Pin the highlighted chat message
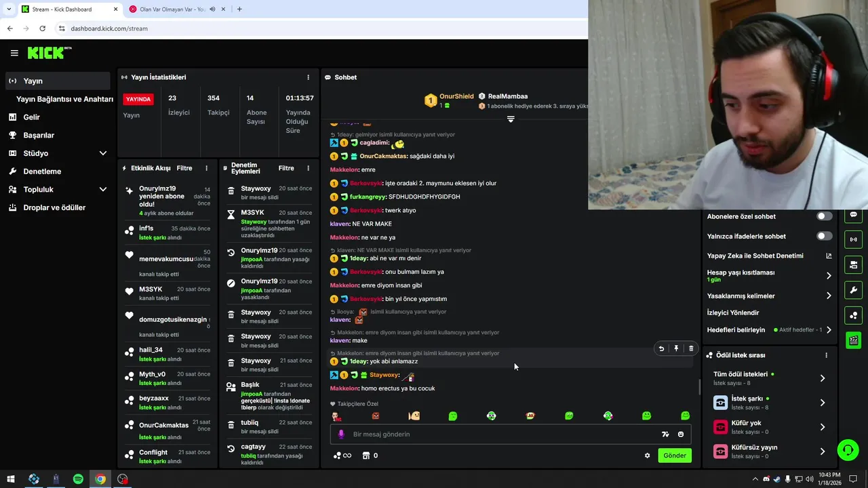The width and height of the screenshot is (868, 488). [x=676, y=348]
